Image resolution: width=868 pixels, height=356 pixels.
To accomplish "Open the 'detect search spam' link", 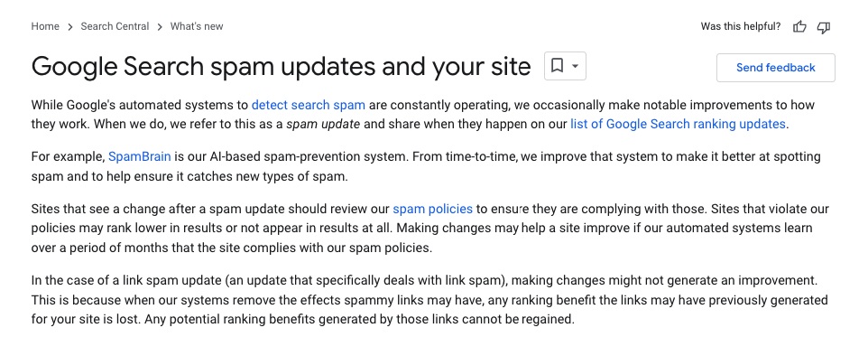I will 309,105.
